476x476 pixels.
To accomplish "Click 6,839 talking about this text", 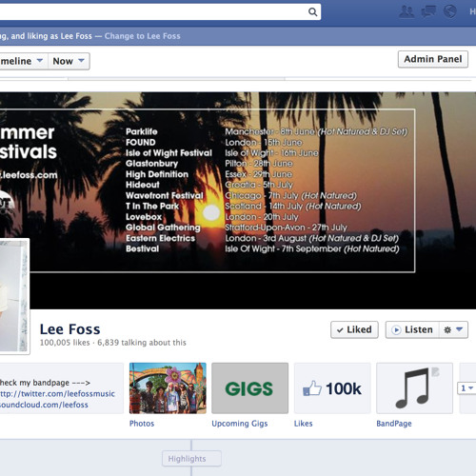I will click(142, 343).
